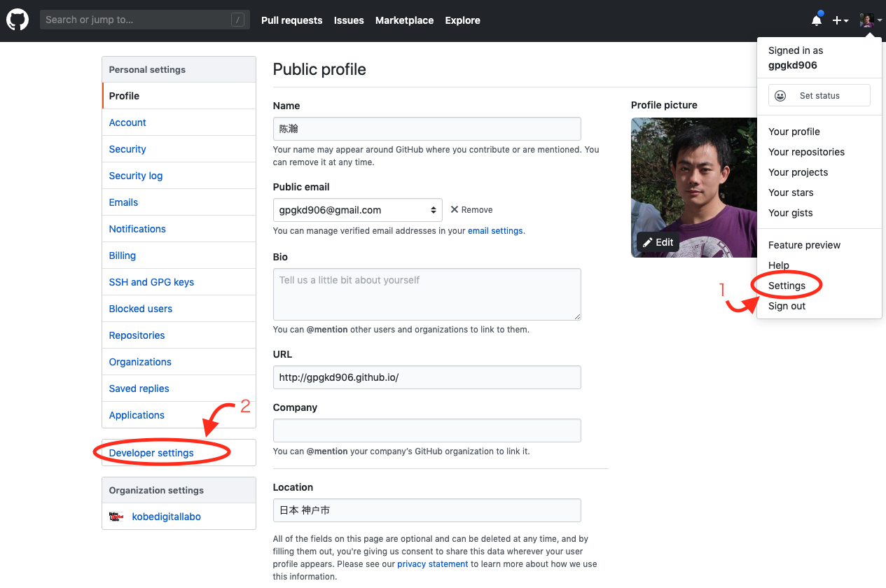Open Explore in the top navigation
Viewport: 886px width, 588px height.
[462, 20]
